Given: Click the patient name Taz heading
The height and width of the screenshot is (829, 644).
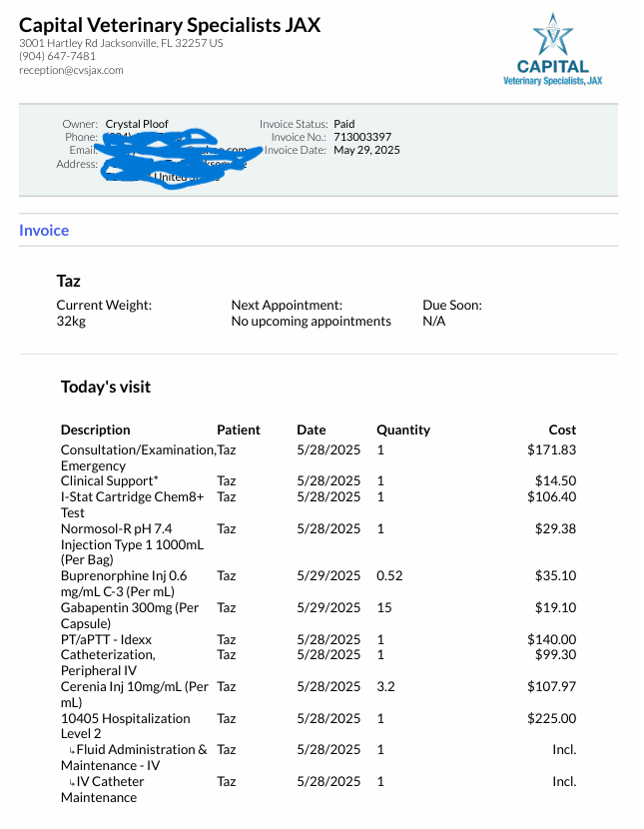Looking at the screenshot, I should 69,282.
